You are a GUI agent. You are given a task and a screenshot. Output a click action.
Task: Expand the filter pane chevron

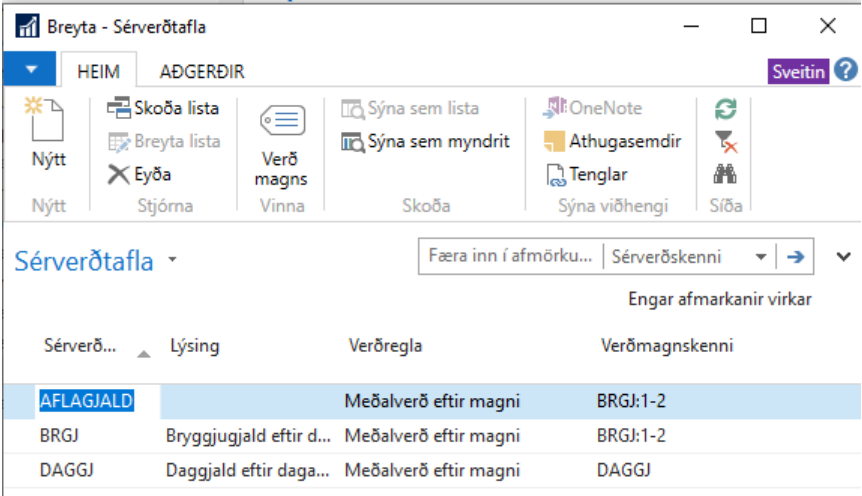click(842, 257)
